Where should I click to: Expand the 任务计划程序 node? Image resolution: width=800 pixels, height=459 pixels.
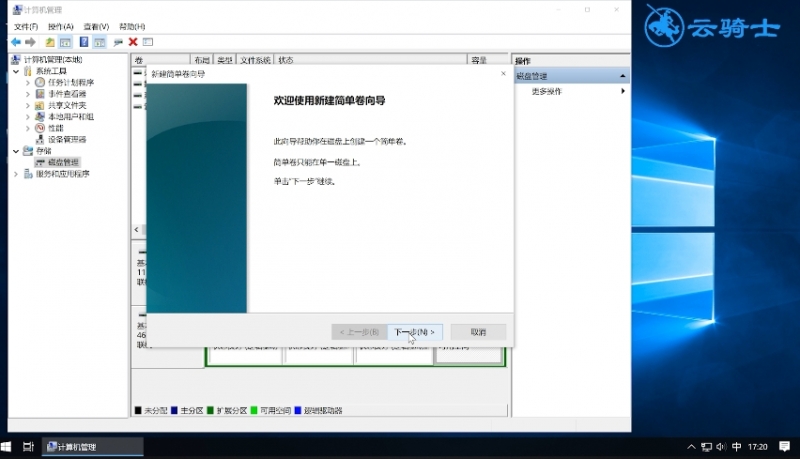pos(28,83)
